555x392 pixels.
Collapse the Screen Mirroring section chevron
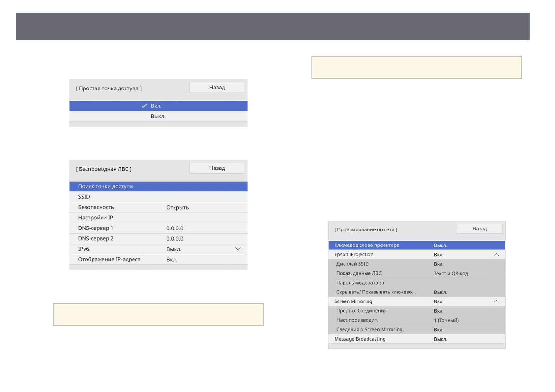(496, 301)
